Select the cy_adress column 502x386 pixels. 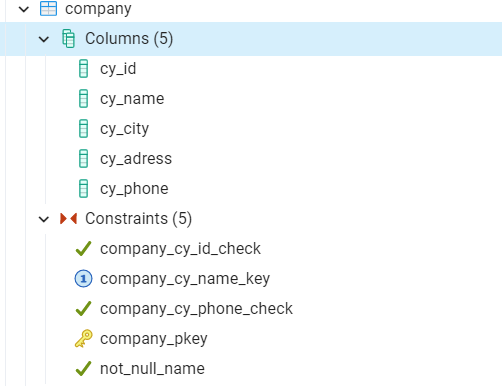click(x=136, y=159)
